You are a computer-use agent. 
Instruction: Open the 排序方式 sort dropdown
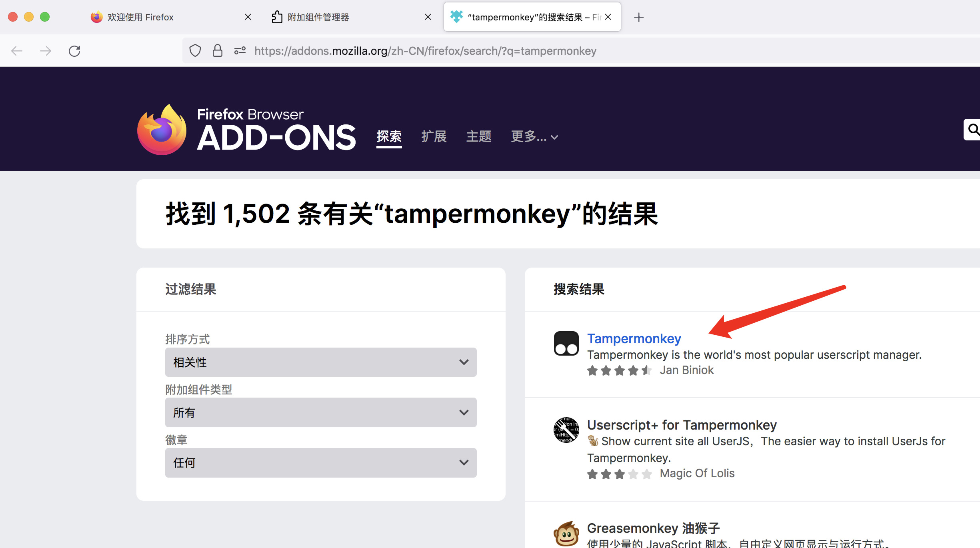click(x=320, y=362)
